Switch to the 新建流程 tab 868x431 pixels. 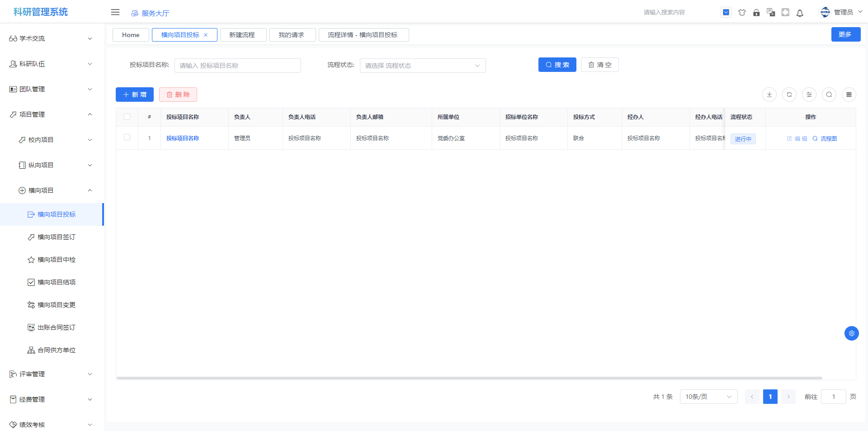click(x=243, y=35)
